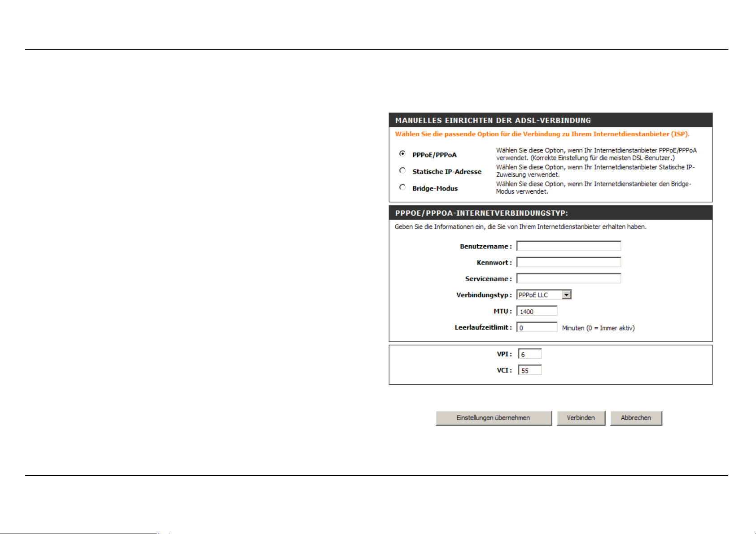The image size is (756, 534).
Task: Click the Leerlaufzeitlimit minutes field
Action: [537, 327]
